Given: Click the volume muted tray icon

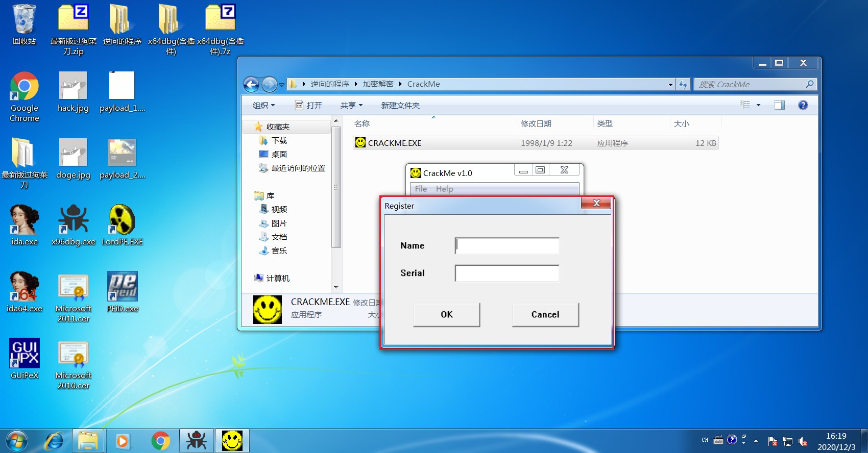Looking at the screenshot, I should (803, 441).
